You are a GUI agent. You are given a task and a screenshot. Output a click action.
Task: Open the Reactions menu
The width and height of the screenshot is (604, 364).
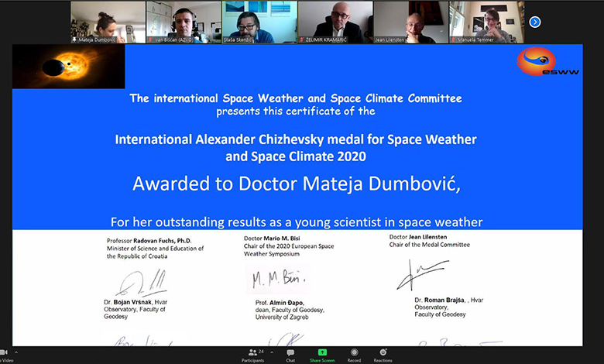[x=383, y=355]
